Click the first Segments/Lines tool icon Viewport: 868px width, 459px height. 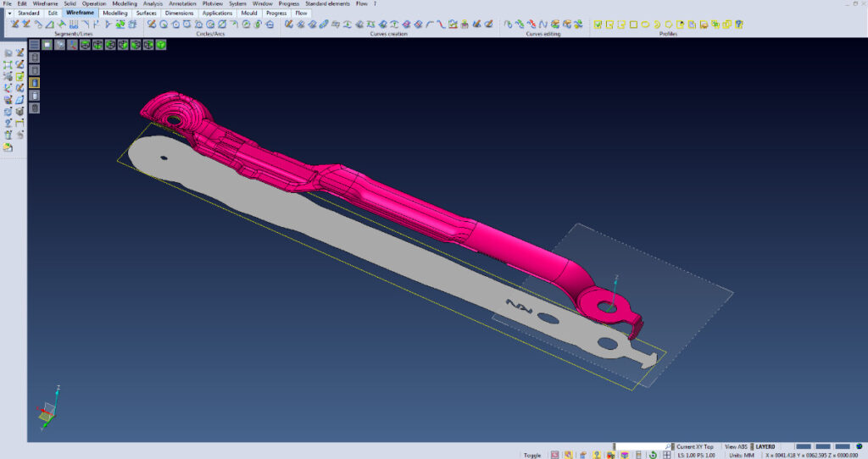pyautogui.click(x=15, y=25)
